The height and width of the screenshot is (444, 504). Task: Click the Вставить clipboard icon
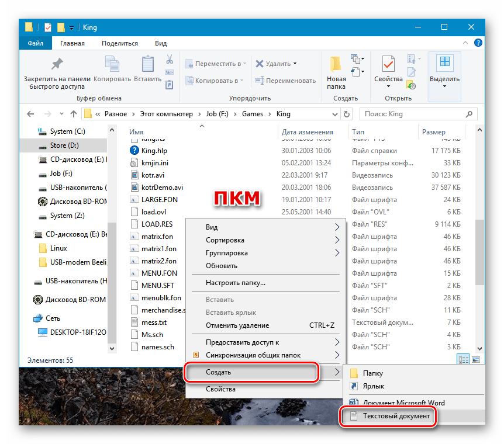[x=147, y=64]
